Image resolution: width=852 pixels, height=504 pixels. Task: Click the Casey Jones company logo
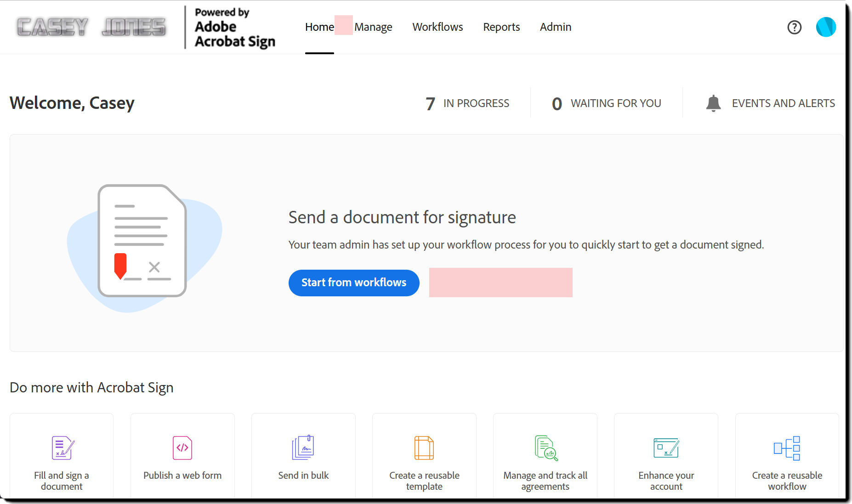tap(90, 26)
